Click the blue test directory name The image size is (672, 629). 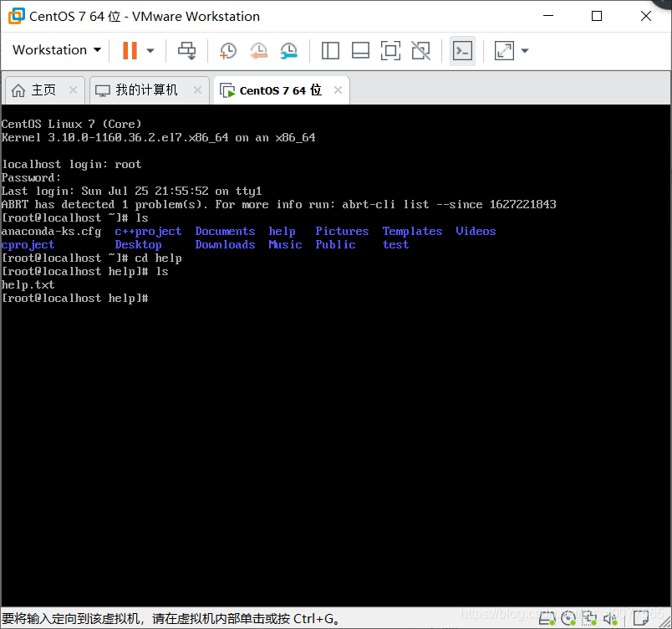tap(395, 245)
